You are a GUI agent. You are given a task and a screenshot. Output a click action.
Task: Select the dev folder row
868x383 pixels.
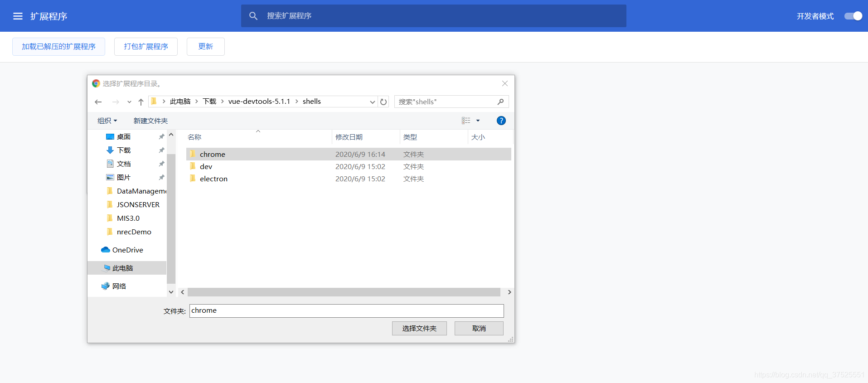[349, 166]
